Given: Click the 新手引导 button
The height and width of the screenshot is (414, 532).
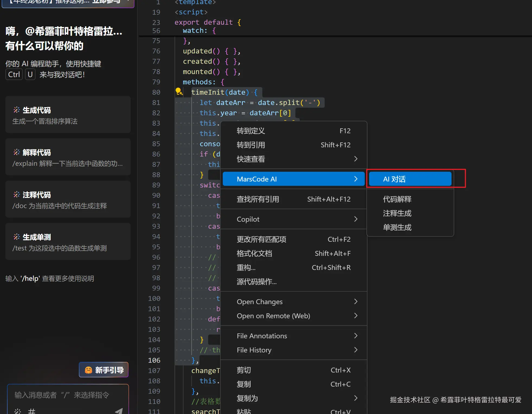Looking at the screenshot, I should coord(104,370).
